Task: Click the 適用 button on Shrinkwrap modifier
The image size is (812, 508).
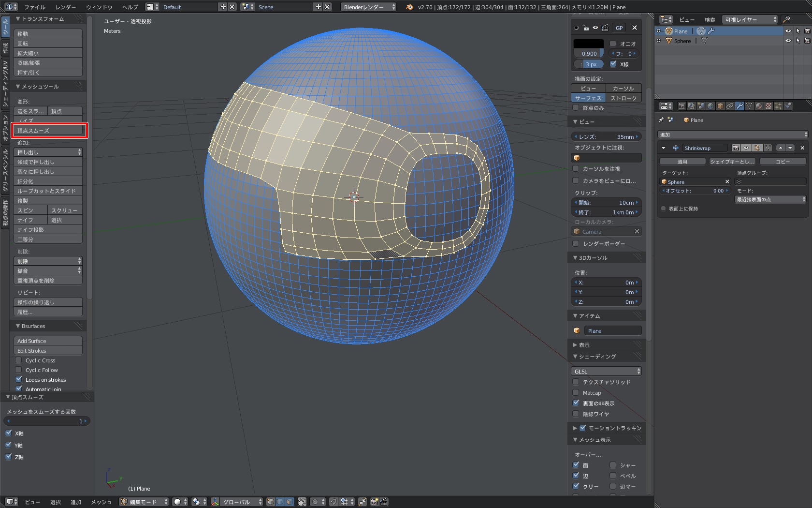Action: coord(682,162)
